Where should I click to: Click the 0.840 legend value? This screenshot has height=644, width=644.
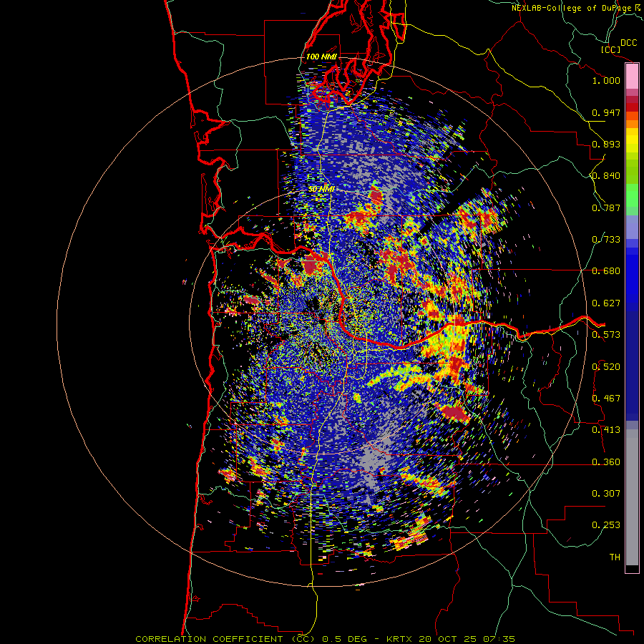[606, 176]
